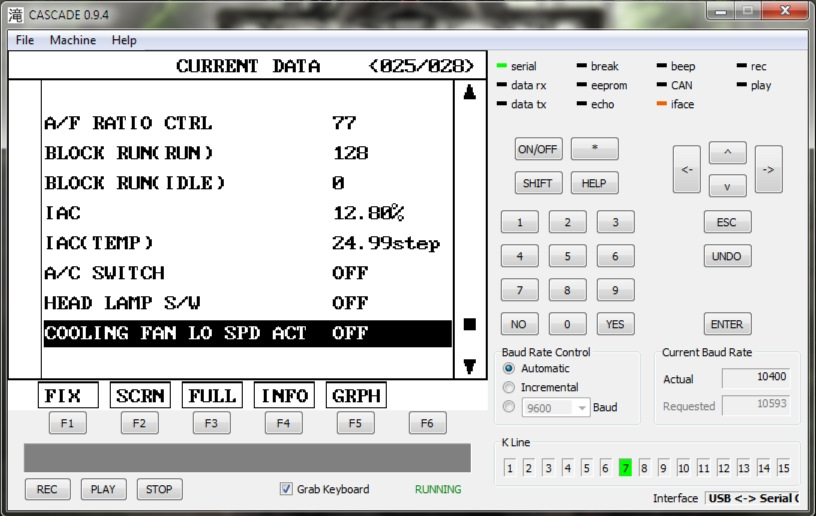Select the A/F RATIO CTRL row
Screen dimensions: 816x516
pos(247,123)
